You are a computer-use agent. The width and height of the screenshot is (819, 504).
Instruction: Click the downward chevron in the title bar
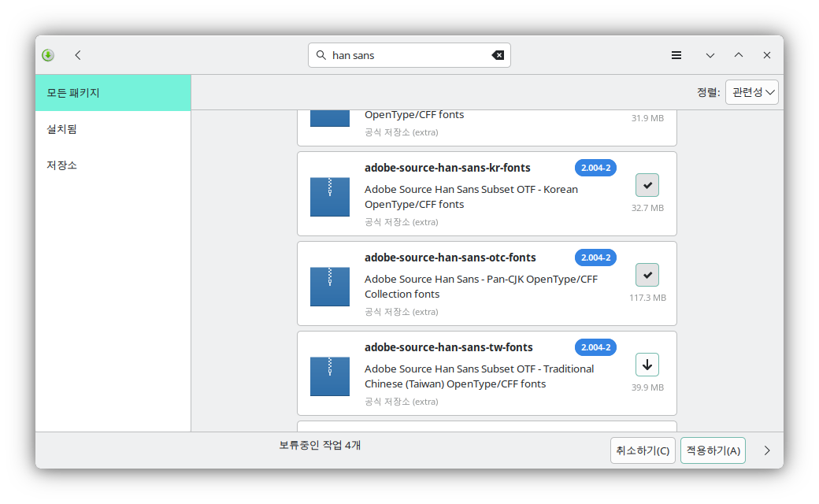coord(710,55)
